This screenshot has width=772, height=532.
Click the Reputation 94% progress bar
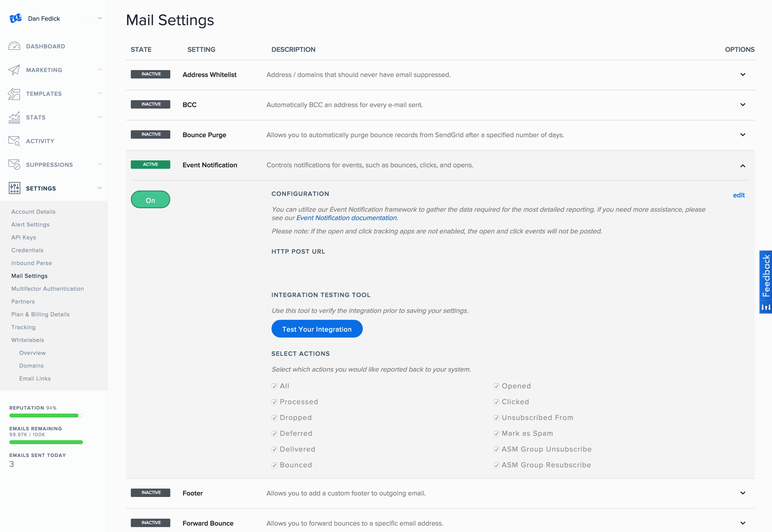pos(46,416)
